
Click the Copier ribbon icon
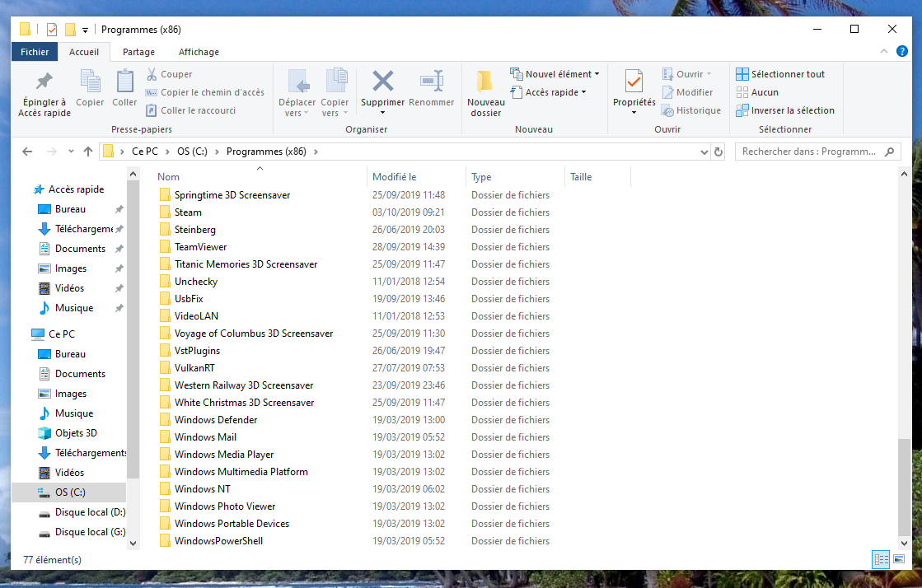(x=90, y=88)
